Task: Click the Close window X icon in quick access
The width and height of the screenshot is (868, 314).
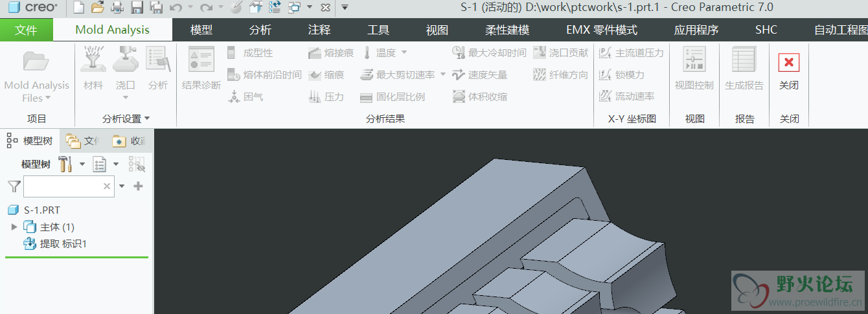Action: pos(325,8)
